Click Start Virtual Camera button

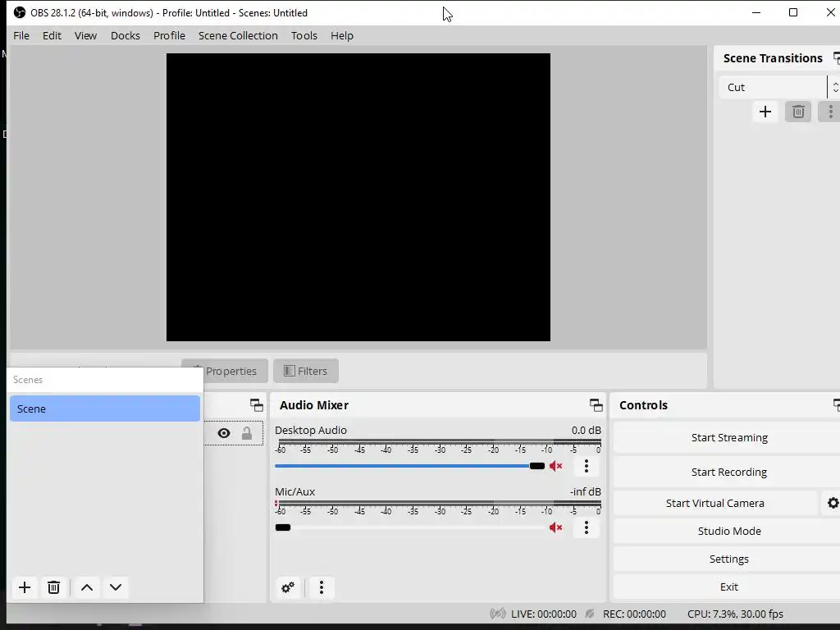pyautogui.click(x=715, y=503)
